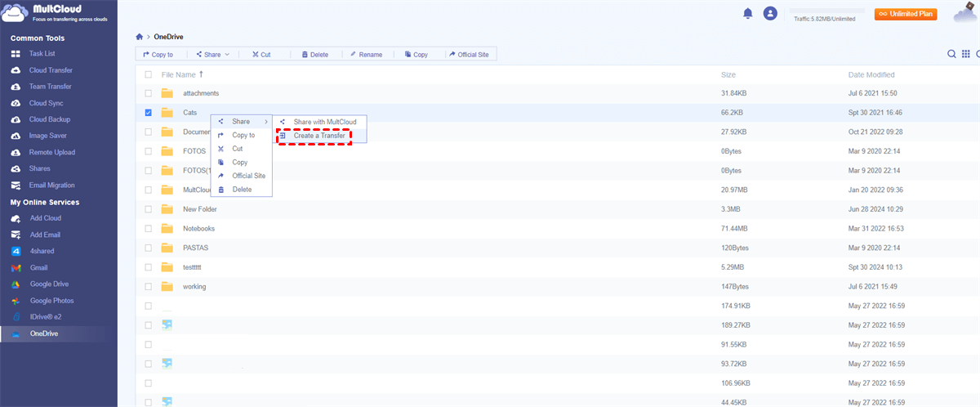
Task: Open the Cats folder name
Action: click(190, 113)
